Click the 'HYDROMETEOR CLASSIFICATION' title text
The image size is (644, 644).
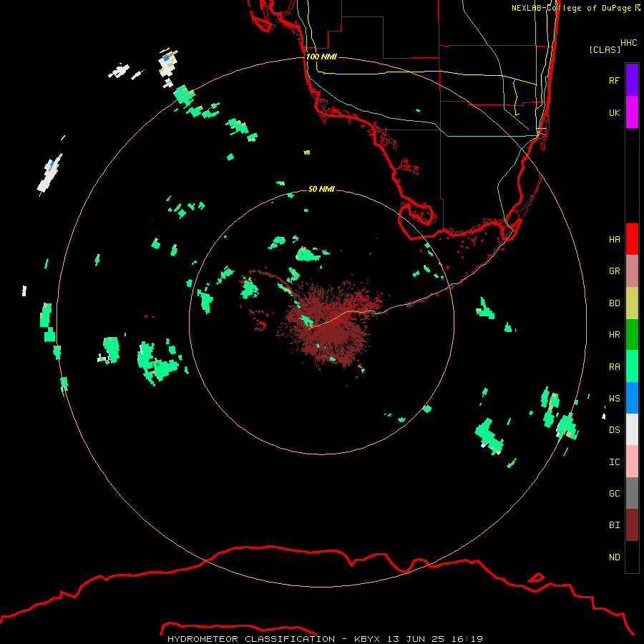tap(251, 639)
